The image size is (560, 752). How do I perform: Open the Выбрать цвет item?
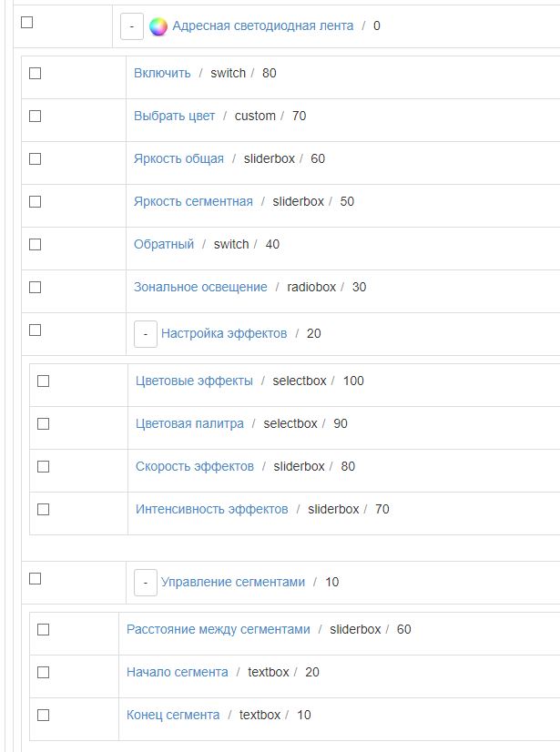[x=174, y=116]
